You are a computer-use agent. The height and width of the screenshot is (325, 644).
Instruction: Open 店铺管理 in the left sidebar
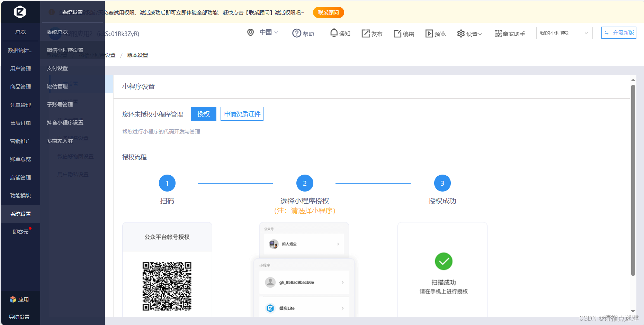click(20, 177)
